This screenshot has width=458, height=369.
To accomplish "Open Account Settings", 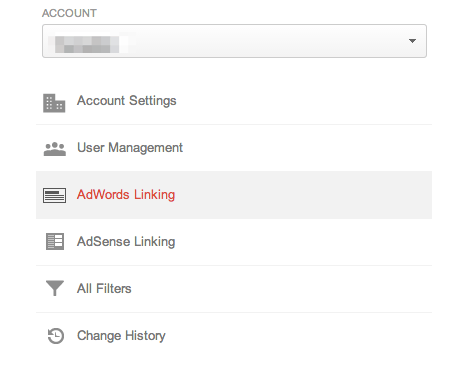I will (x=234, y=101).
